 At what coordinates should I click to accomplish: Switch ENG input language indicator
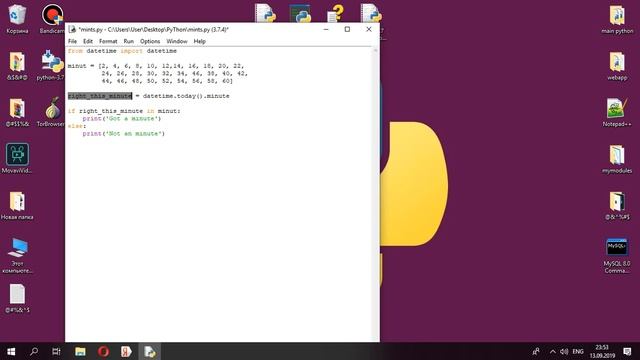coord(578,351)
